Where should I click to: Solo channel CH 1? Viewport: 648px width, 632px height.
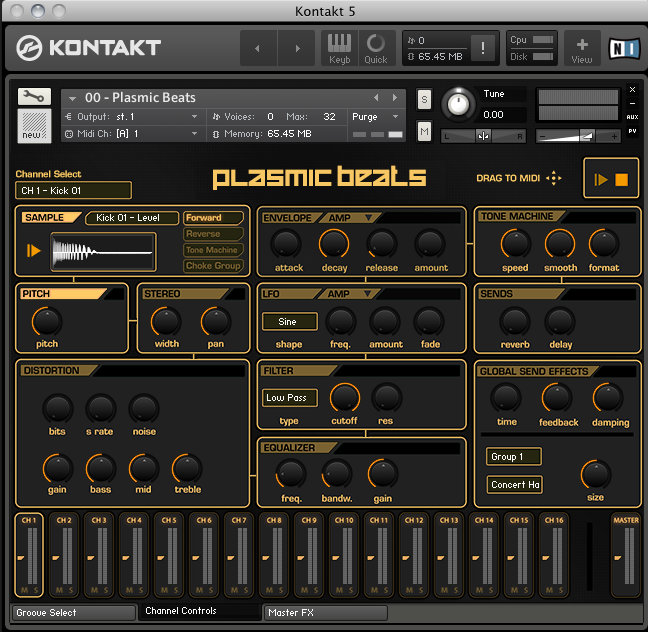[x=36, y=590]
